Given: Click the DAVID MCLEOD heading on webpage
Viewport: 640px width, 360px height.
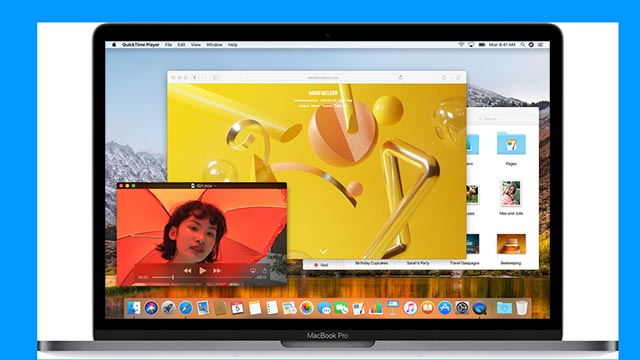Looking at the screenshot, I should click(323, 93).
